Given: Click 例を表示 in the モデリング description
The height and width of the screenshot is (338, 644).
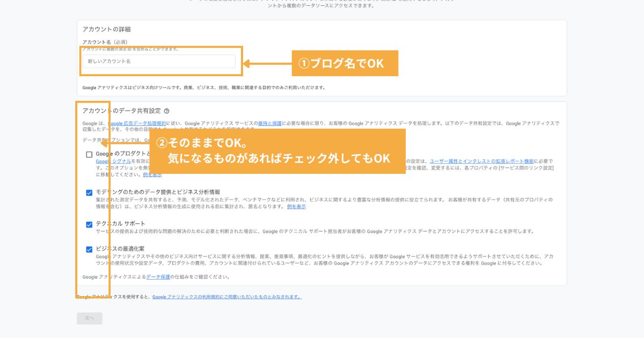Looking at the screenshot, I should click(296, 207).
